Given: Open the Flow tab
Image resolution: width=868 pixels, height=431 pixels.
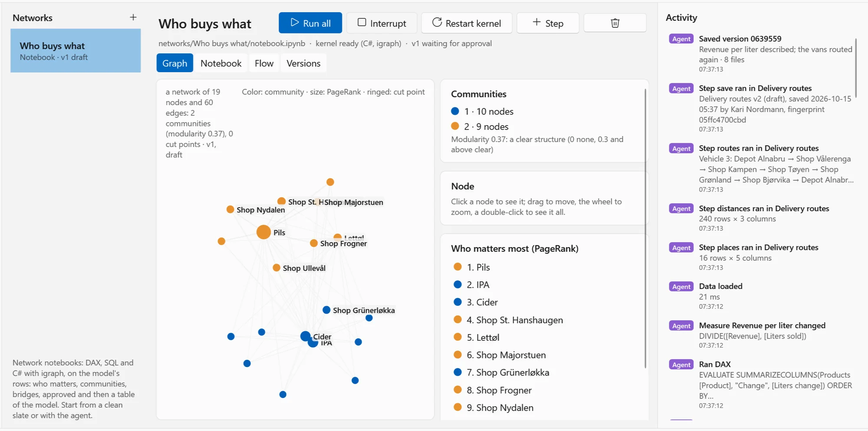Looking at the screenshot, I should pos(264,63).
